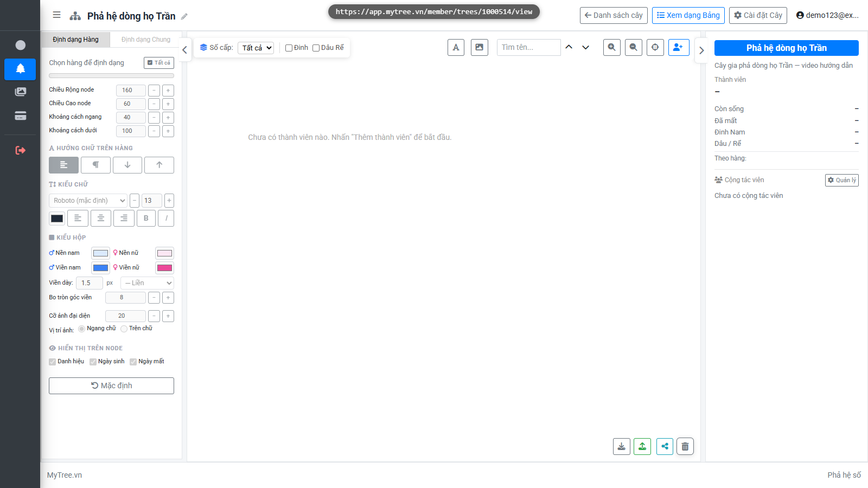Image resolution: width=868 pixels, height=488 pixels.
Task: Open the hamburger menu in the header
Action: click(x=56, y=15)
